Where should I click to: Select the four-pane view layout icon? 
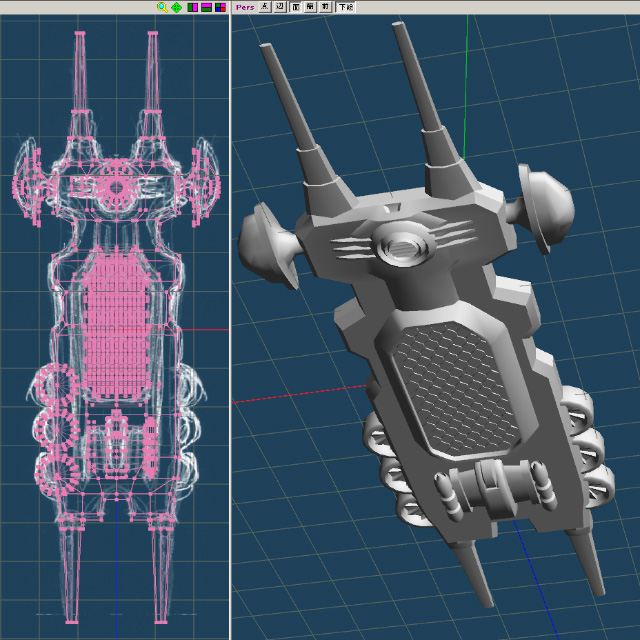tap(220, 7)
